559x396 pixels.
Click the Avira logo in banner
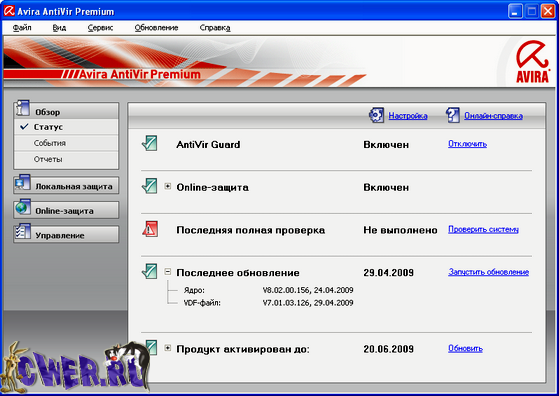coord(533,62)
